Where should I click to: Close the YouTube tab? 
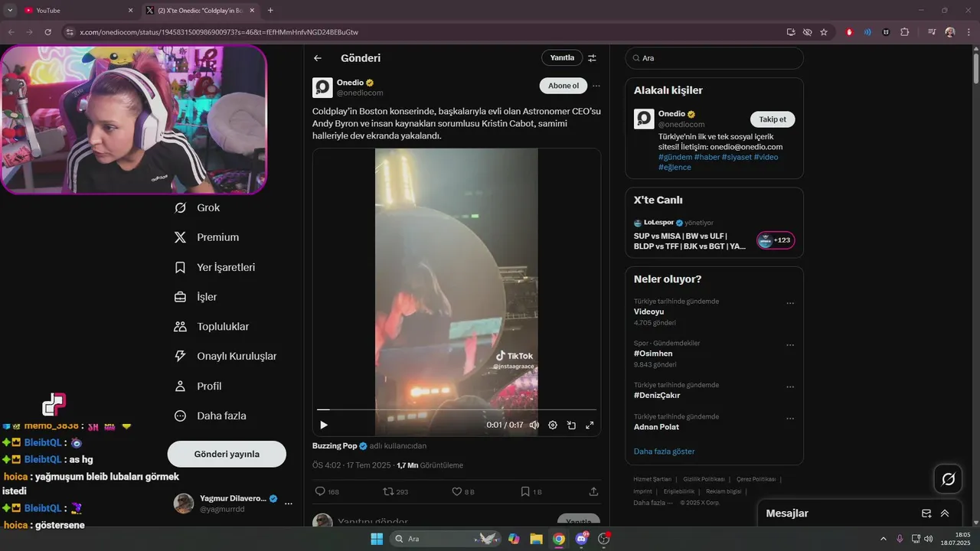click(x=130, y=11)
